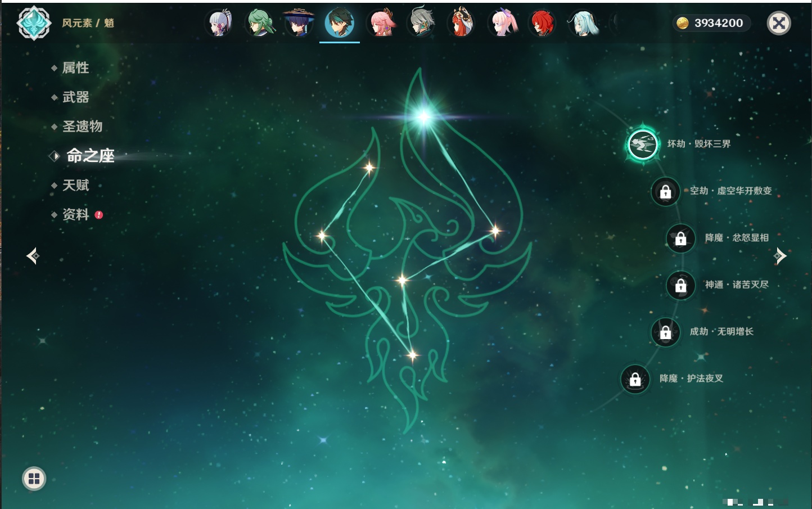Open the unlocked constellation node 坏劫·毁坏三界

[x=642, y=145]
